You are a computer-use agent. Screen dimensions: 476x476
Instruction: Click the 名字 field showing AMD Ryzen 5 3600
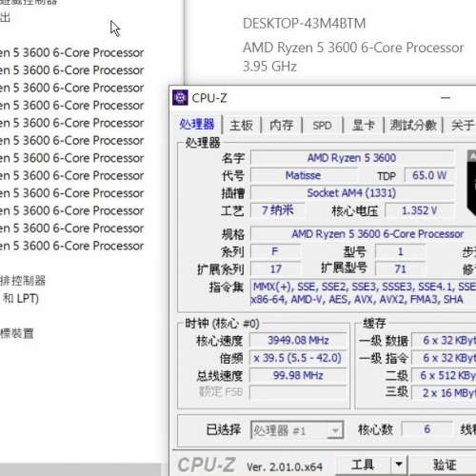pos(351,158)
